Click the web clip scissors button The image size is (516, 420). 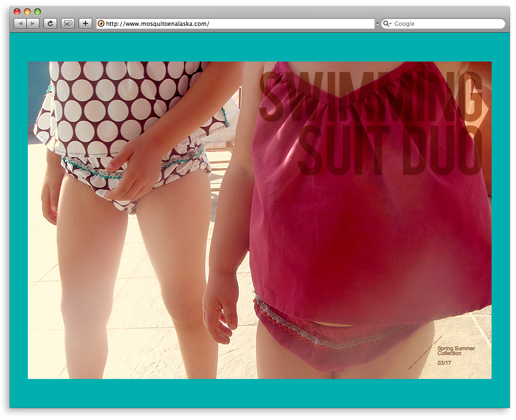pos(68,23)
